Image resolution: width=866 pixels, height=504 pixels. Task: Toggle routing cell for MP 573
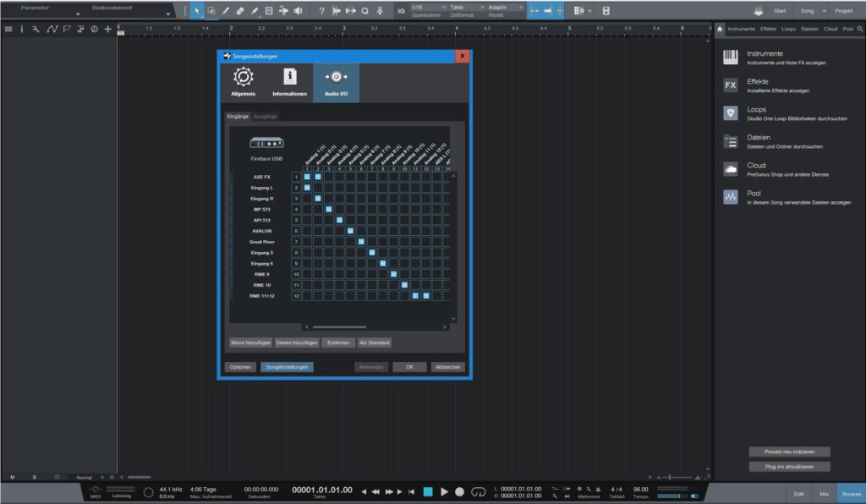pyautogui.click(x=329, y=209)
